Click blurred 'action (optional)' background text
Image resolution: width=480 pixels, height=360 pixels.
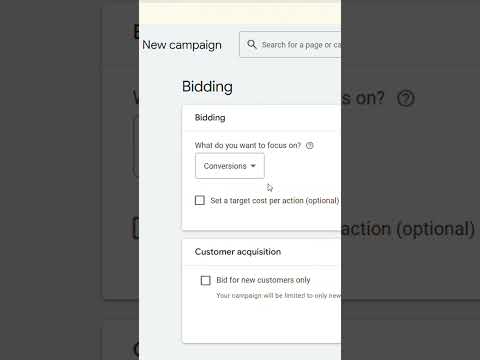click(x=408, y=229)
